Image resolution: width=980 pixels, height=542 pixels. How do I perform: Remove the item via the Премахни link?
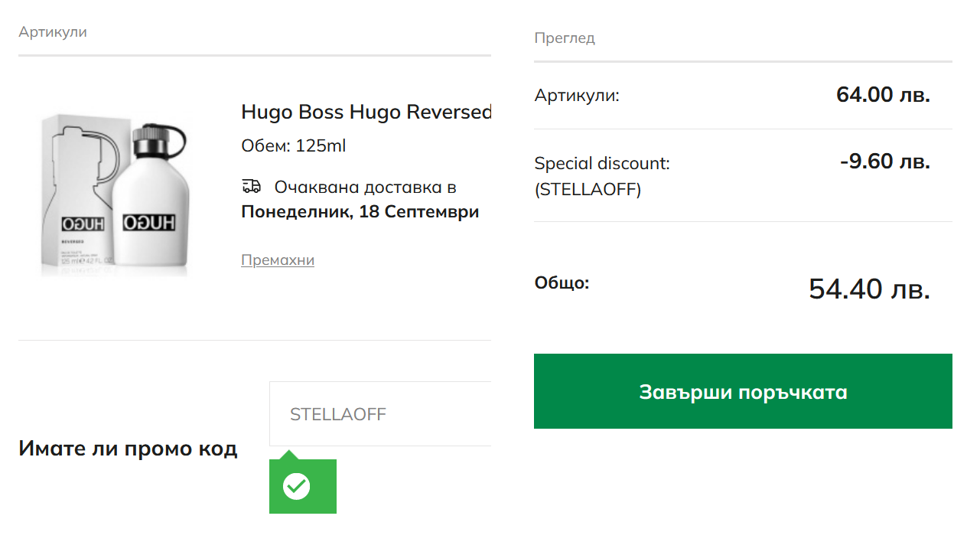tap(278, 260)
